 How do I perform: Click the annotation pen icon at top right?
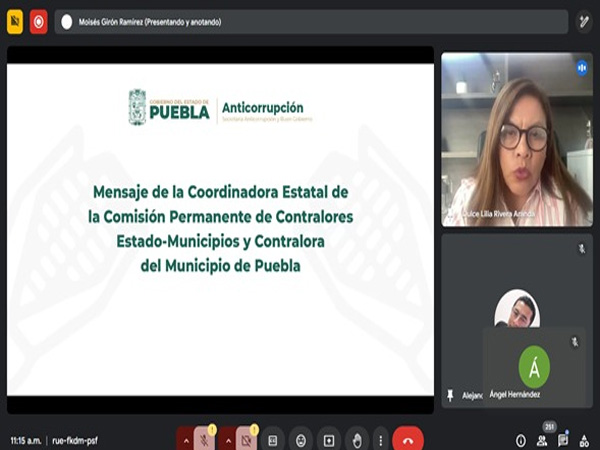tap(584, 21)
